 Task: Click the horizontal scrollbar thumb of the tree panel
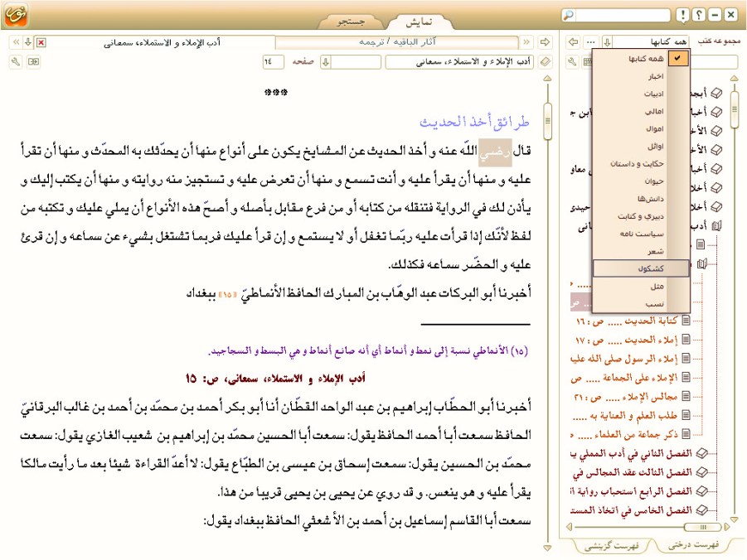tap(703, 527)
